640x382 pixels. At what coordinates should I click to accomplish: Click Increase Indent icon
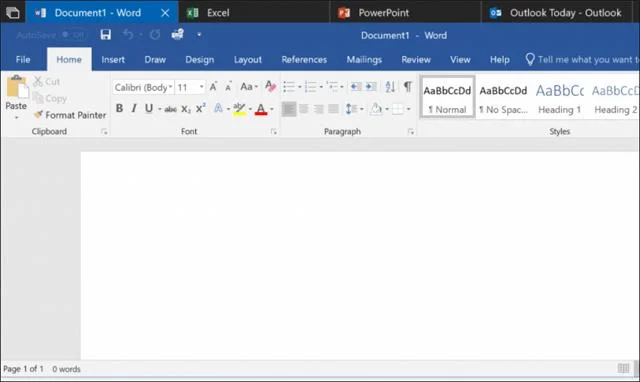tap(371, 87)
